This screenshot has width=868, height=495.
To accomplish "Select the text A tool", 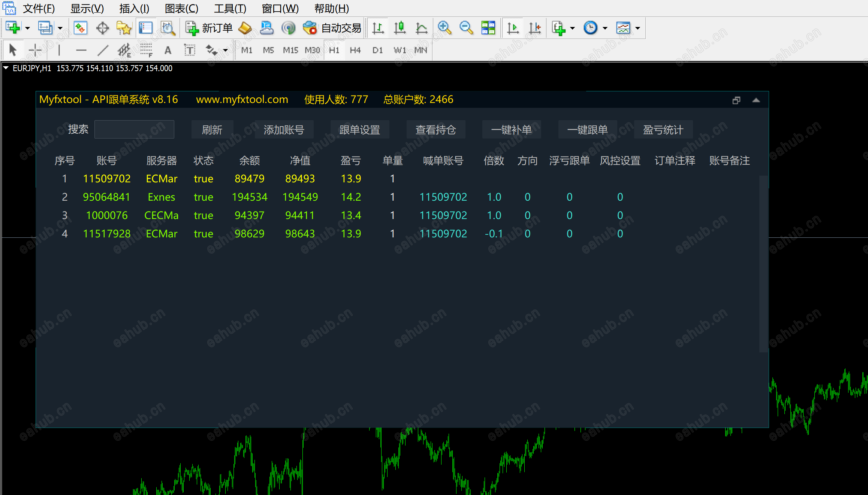I will pos(168,50).
